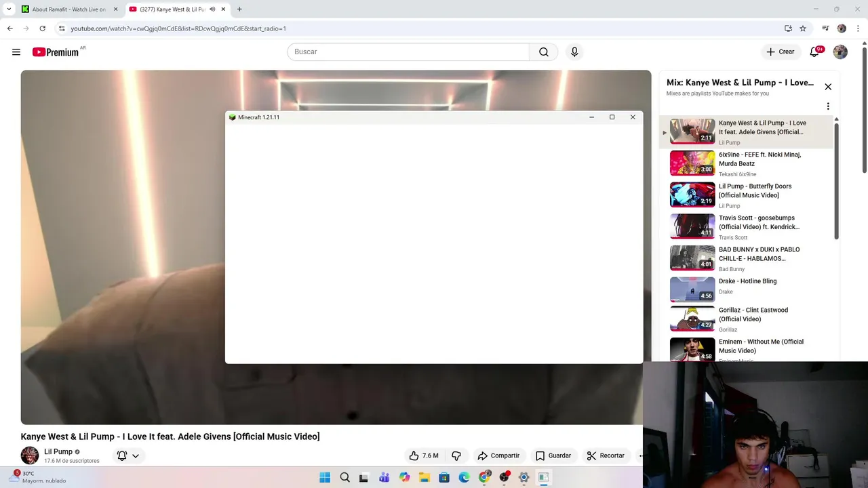Screen dimensions: 868x488
Task: Open a new browser tab
Action: pyautogui.click(x=239, y=9)
